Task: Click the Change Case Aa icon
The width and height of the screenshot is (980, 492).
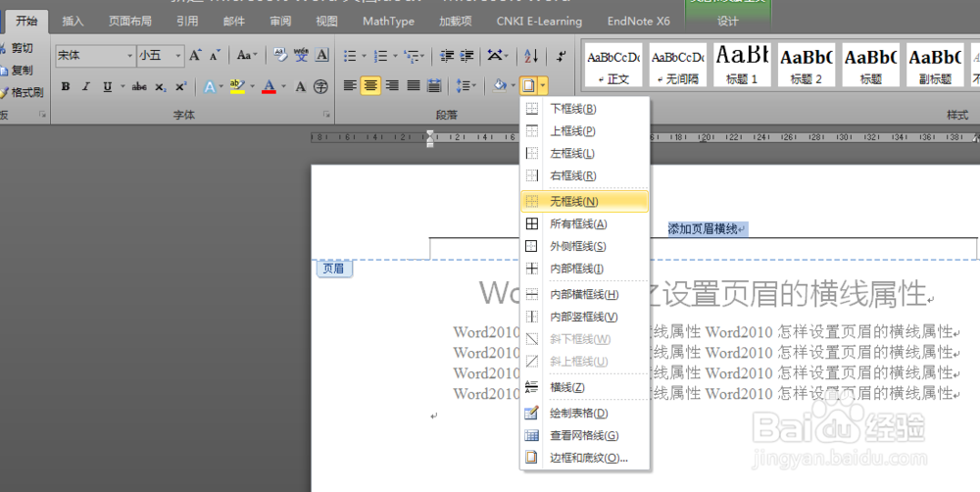Action: pyautogui.click(x=244, y=55)
